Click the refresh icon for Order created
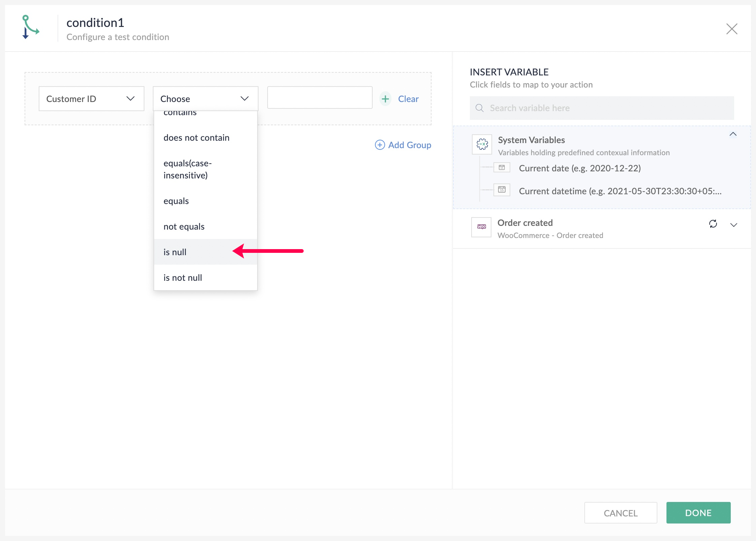The width and height of the screenshot is (756, 541). (x=713, y=224)
